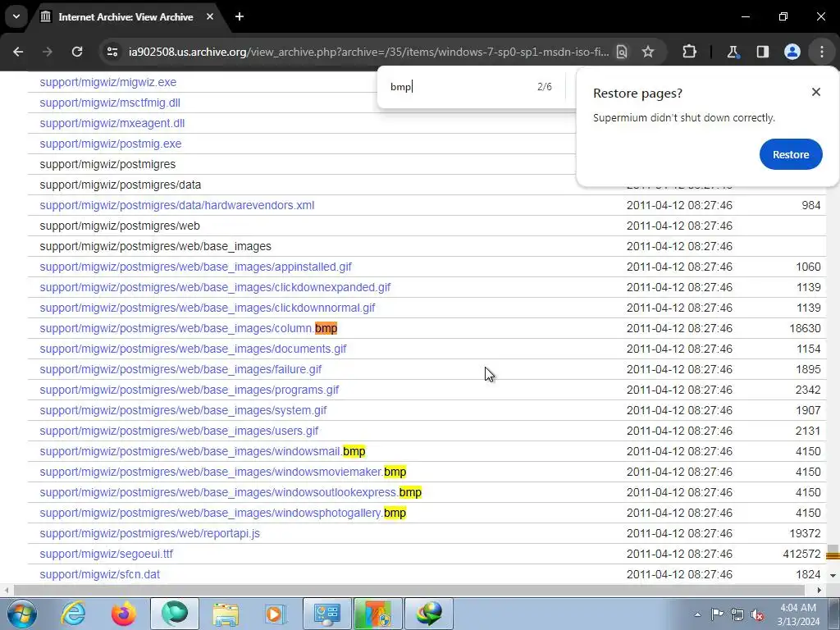Open the clock showing 4:04 AM
This screenshot has width=840, height=630.
click(x=798, y=614)
